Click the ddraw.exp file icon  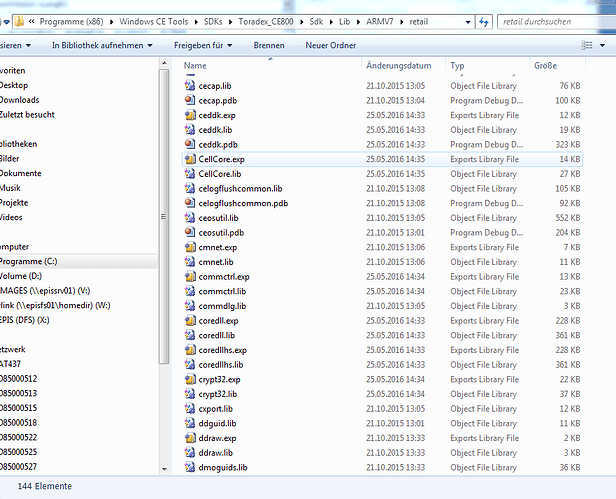pyautogui.click(x=190, y=438)
